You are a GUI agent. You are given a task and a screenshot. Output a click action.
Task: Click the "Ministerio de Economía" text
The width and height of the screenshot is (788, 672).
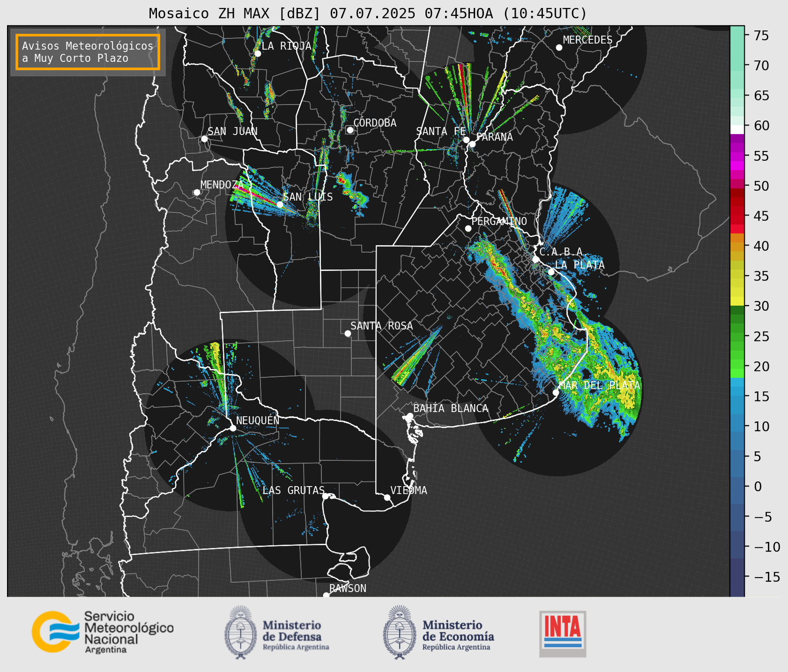[x=458, y=631]
